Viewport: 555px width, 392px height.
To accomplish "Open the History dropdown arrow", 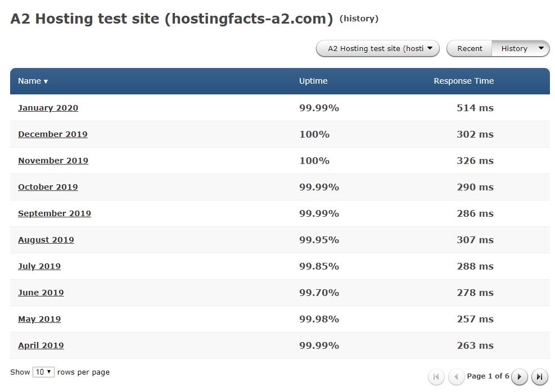I will pos(541,48).
